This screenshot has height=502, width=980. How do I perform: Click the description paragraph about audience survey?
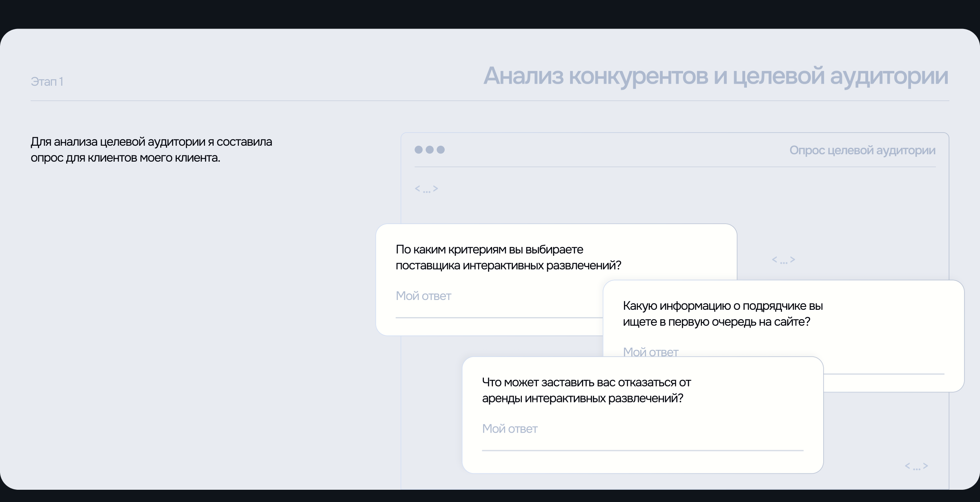point(151,150)
